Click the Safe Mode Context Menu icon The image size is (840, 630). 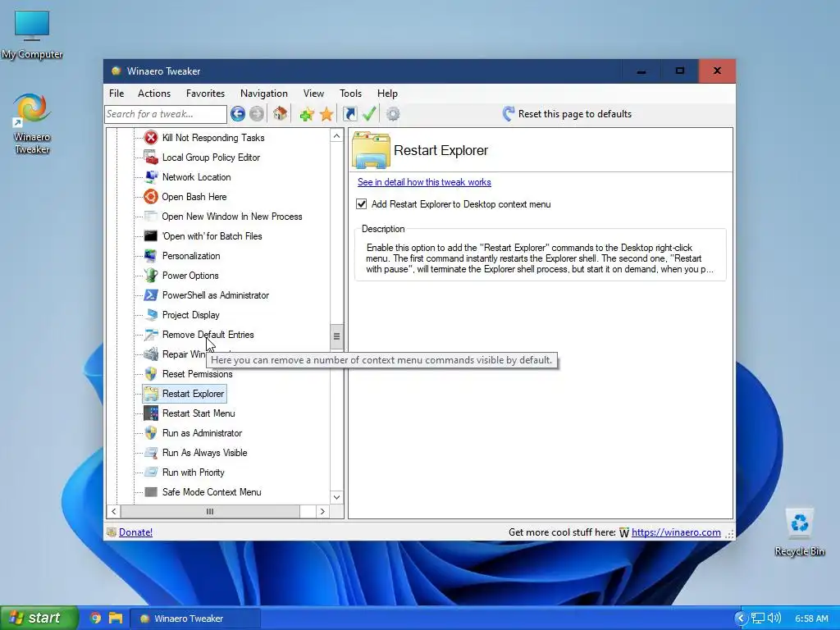(x=151, y=492)
